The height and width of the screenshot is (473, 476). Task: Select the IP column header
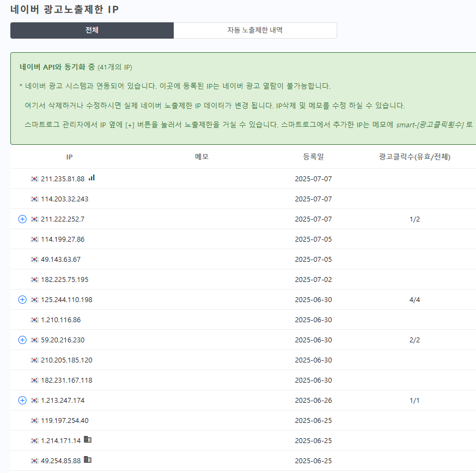70,157
